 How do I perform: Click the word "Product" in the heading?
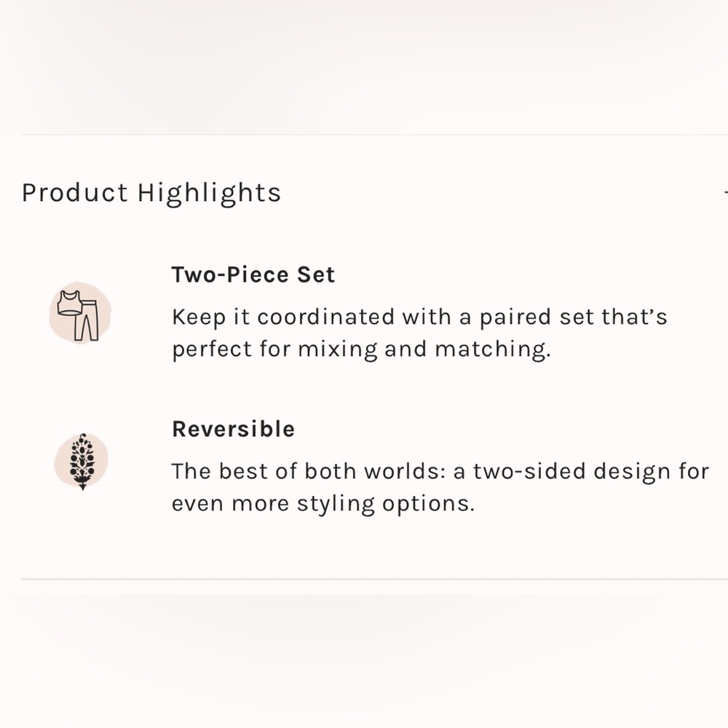point(74,193)
